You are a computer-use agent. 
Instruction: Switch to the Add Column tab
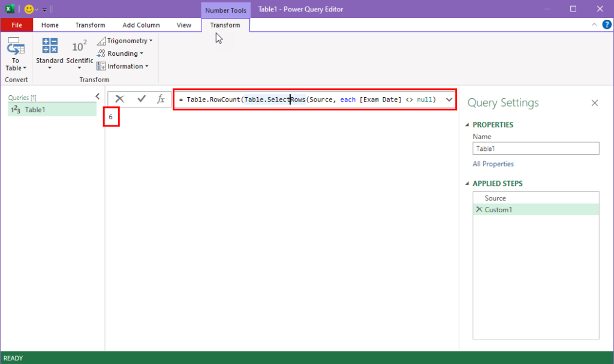point(141,25)
